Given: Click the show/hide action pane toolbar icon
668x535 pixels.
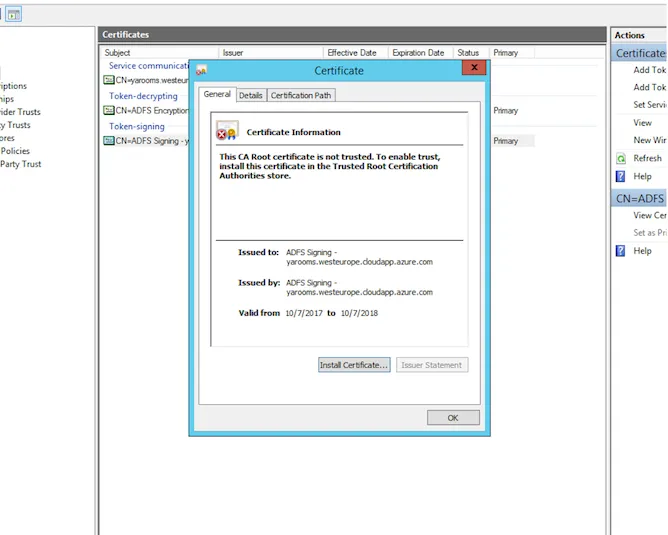Looking at the screenshot, I should pos(14,14).
